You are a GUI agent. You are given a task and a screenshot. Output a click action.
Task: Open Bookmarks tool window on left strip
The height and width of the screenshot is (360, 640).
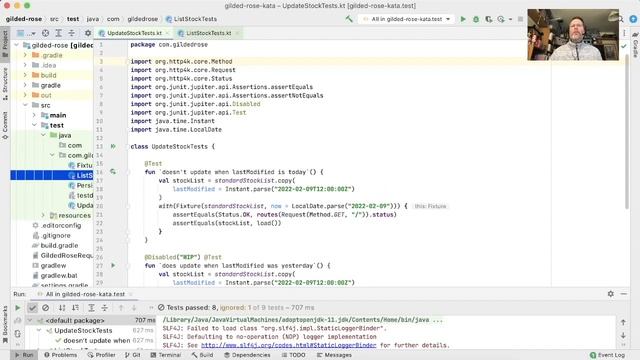[5, 324]
